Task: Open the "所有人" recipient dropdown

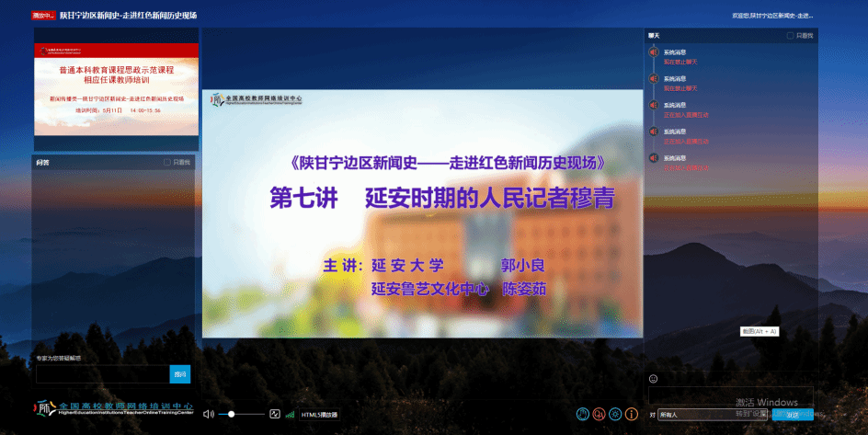Action: pyautogui.click(x=707, y=415)
